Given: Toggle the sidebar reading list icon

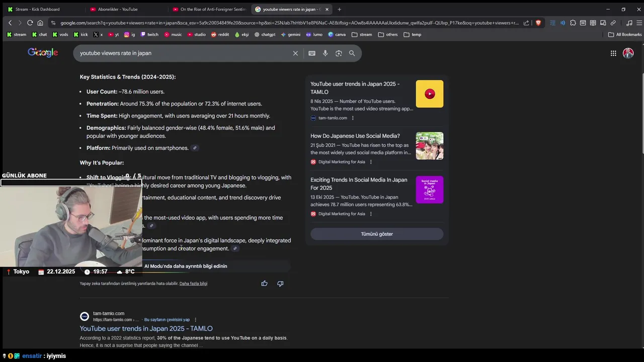Looking at the screenshot, I should point(593,23).
